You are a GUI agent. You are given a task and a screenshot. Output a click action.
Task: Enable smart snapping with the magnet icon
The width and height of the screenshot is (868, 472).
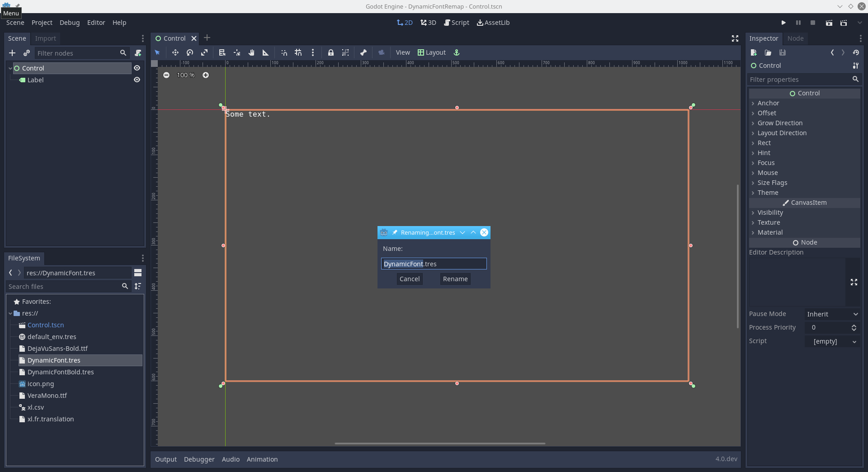tap(284, 52)
